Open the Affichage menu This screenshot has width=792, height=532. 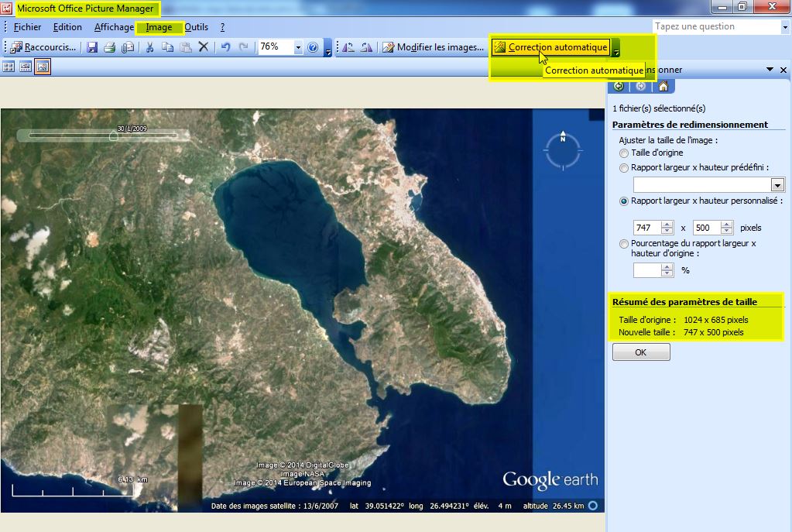tap(114, 27)
